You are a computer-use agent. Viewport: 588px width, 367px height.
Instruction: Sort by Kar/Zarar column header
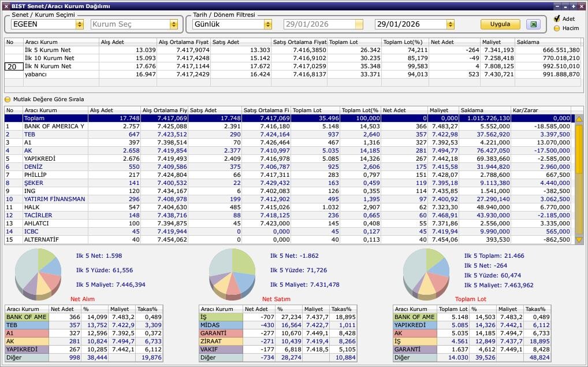tap(540, 110)
